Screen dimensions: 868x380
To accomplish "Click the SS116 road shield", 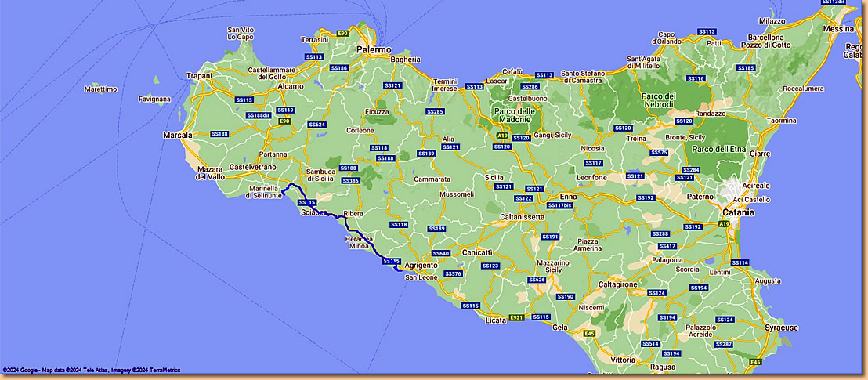I will [x=696, y=78].
